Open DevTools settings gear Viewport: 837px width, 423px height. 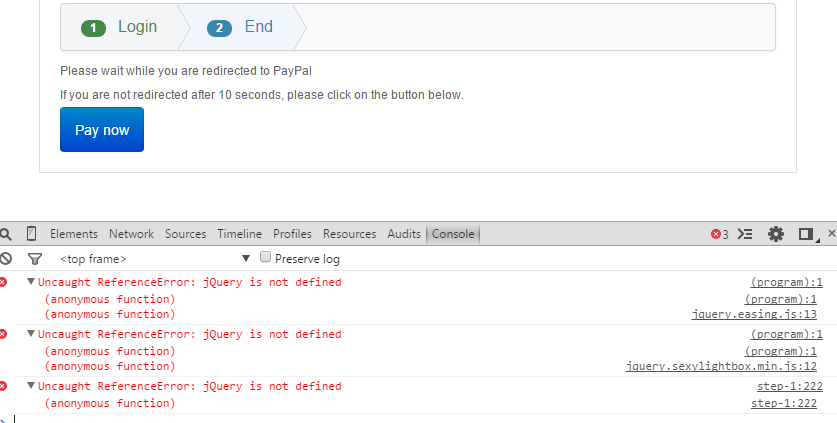776,234
